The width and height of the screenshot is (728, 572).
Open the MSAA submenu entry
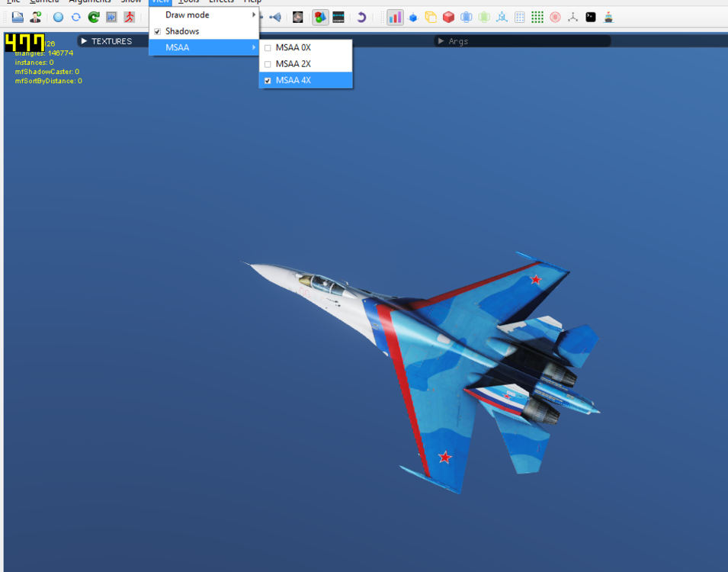pos(204,47)
